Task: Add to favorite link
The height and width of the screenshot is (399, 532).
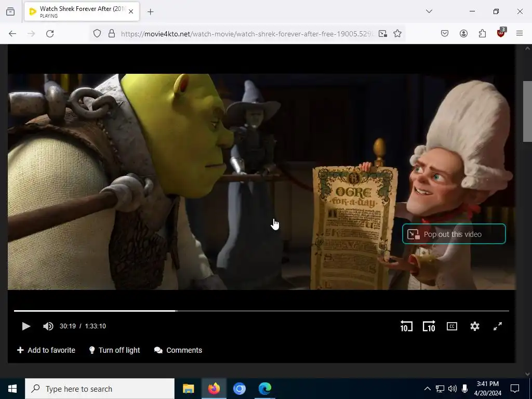Action: 46,350
